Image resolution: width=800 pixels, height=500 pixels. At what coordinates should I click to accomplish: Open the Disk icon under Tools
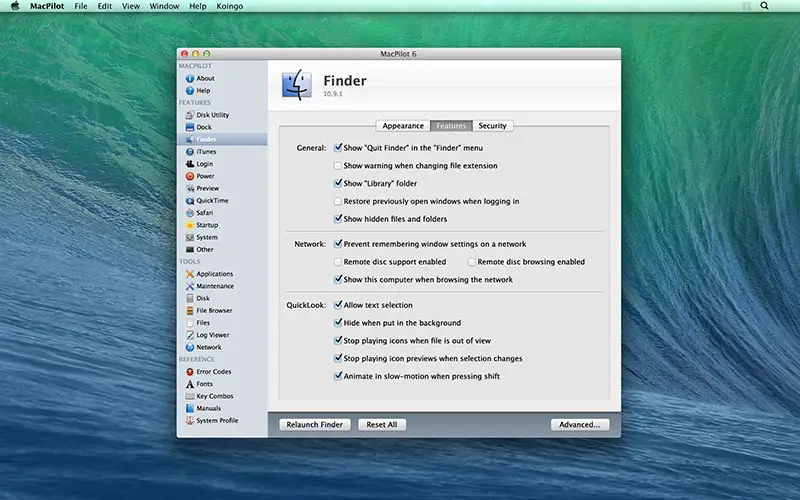190,298
